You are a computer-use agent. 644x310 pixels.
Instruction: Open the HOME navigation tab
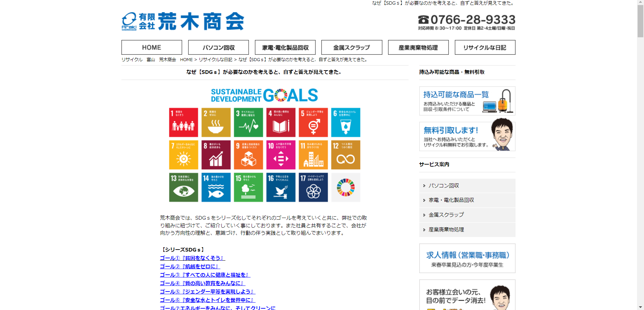point(152,47)
